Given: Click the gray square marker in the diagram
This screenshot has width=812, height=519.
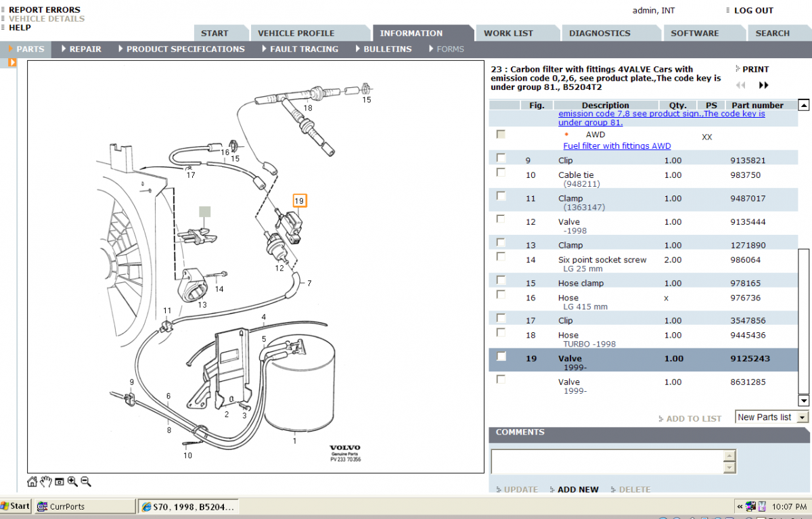Looking at the screenshot, I should tap(204, 211).
